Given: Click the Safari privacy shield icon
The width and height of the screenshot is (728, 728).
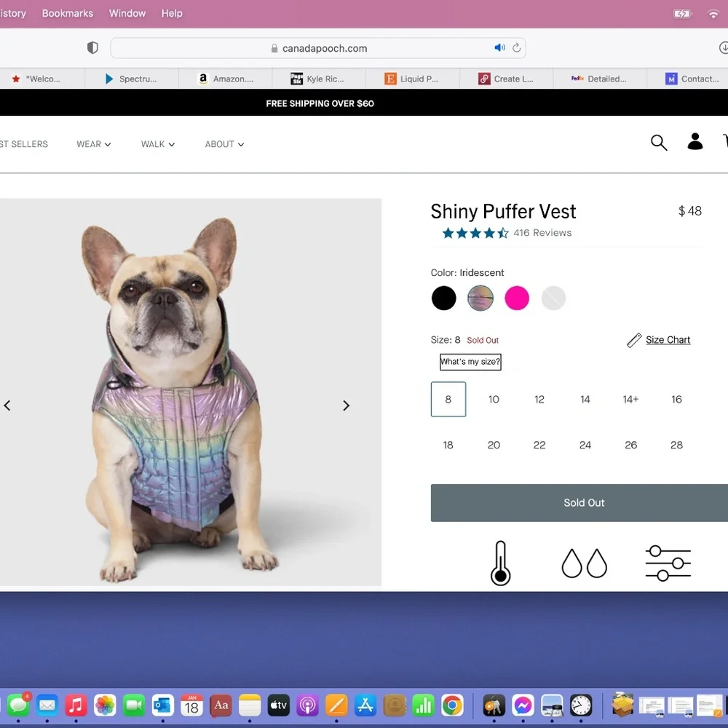Looking at the screenshot, I should click(x=93, y=47).
